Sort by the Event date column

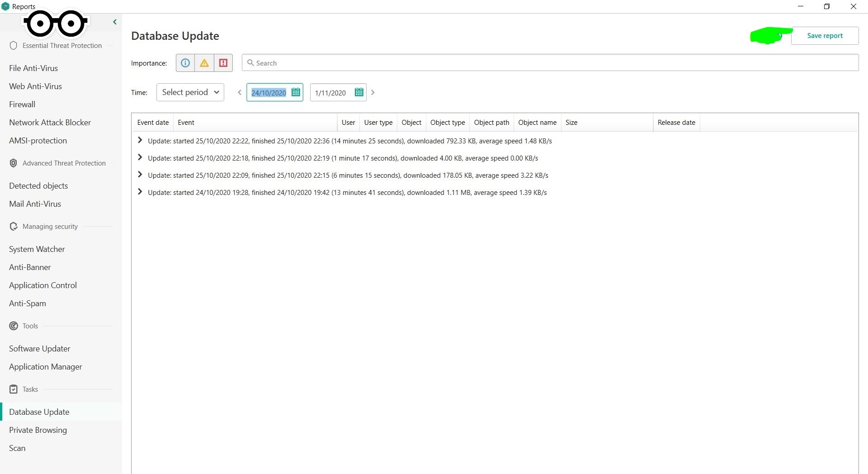point(153,123)
